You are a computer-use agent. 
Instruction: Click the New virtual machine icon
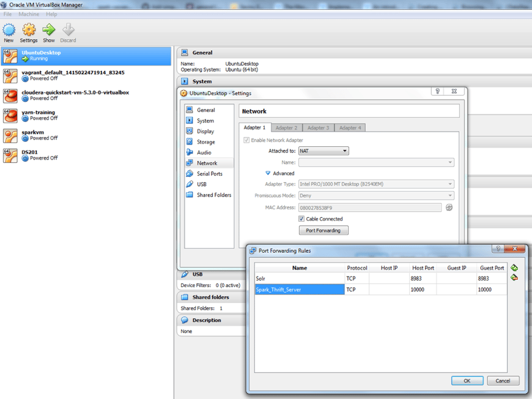[x=9, y=30]
